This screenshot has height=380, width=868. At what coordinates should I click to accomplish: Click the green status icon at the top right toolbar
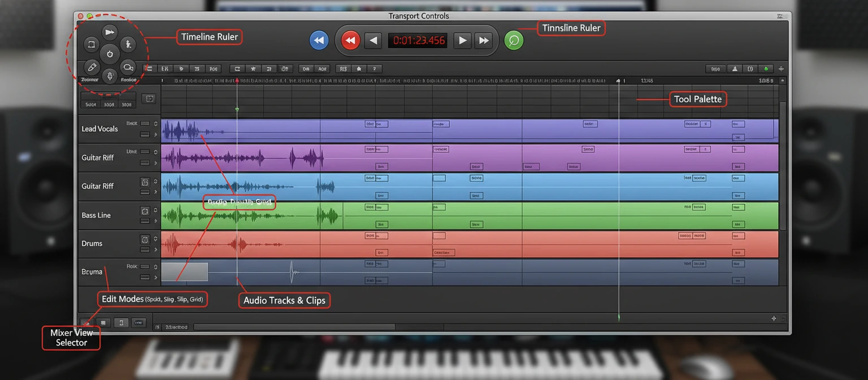(x=766, y=68)
